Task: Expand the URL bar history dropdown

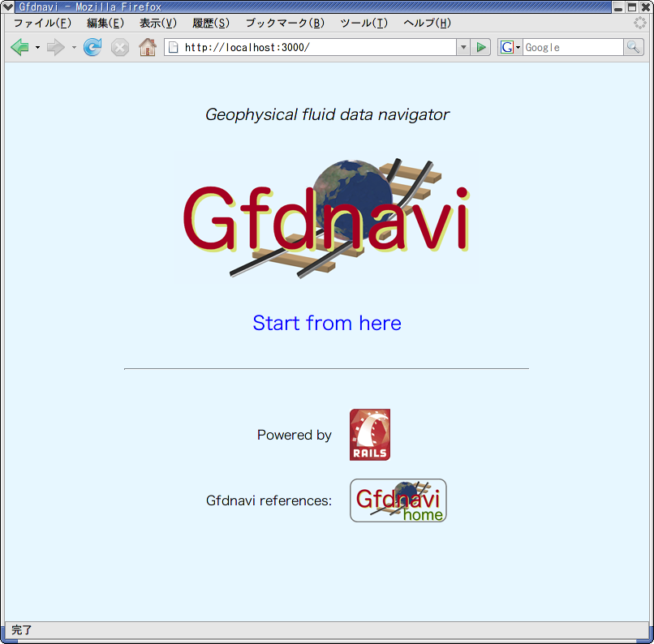Action: [x=463, y=48]
